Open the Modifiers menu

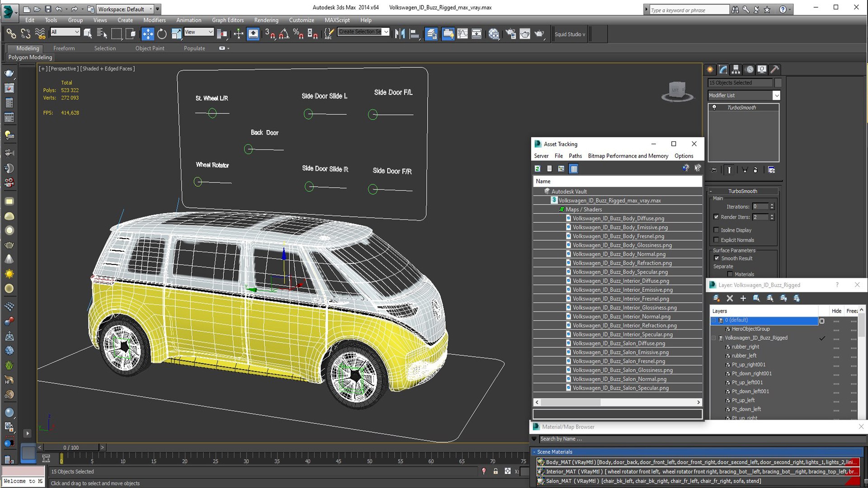pos(154,20)
